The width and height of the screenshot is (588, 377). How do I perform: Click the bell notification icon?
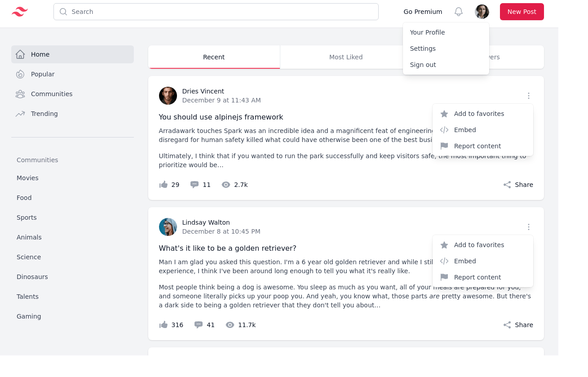coord(459,12)
